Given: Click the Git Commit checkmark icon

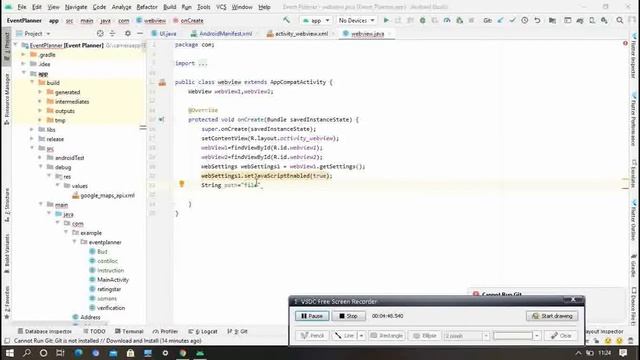Looking at the screenshot, I should pos(512,20).
